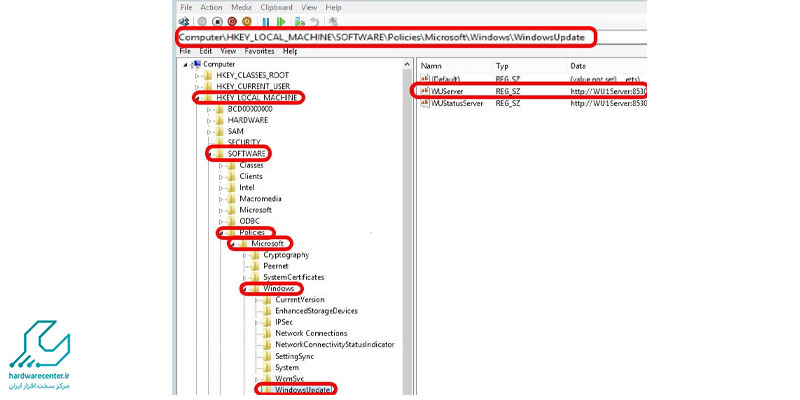Click the folder icon of SECURITY
This screenshot has width=800, height=400.
coord(219,142)
